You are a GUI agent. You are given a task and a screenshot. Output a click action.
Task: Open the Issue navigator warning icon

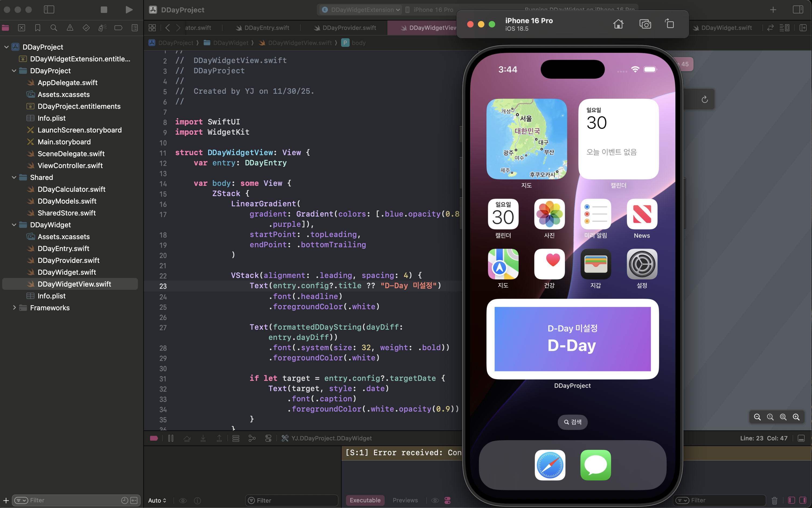(70, 28)
